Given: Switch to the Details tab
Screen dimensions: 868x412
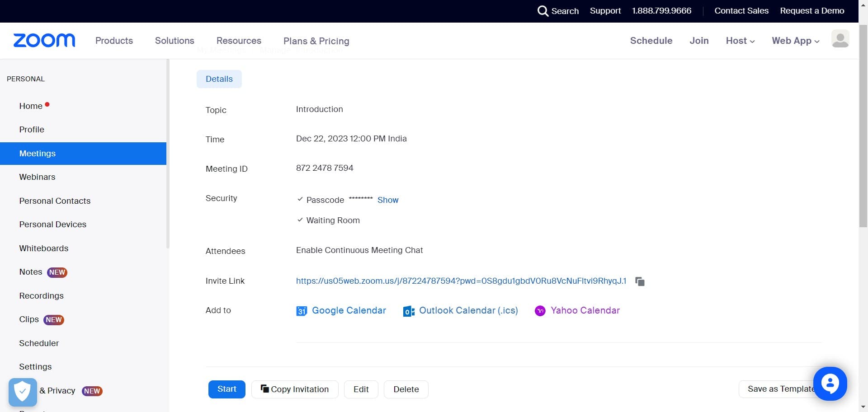Looking at the screenshot, I should [x=219, y=79].
